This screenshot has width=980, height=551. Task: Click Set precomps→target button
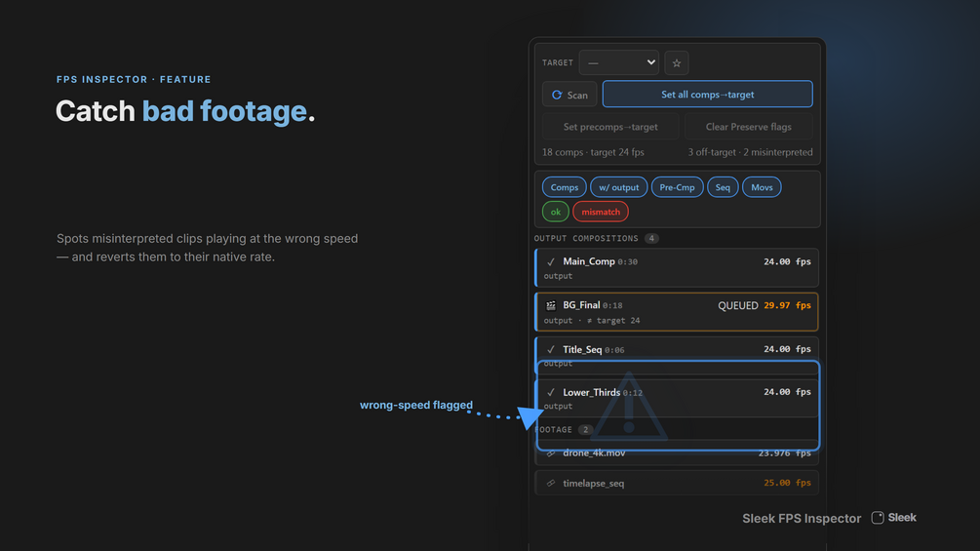tap(610, 127)
